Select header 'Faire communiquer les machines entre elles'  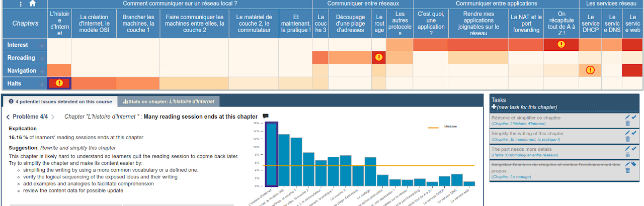tap(195, 23)
